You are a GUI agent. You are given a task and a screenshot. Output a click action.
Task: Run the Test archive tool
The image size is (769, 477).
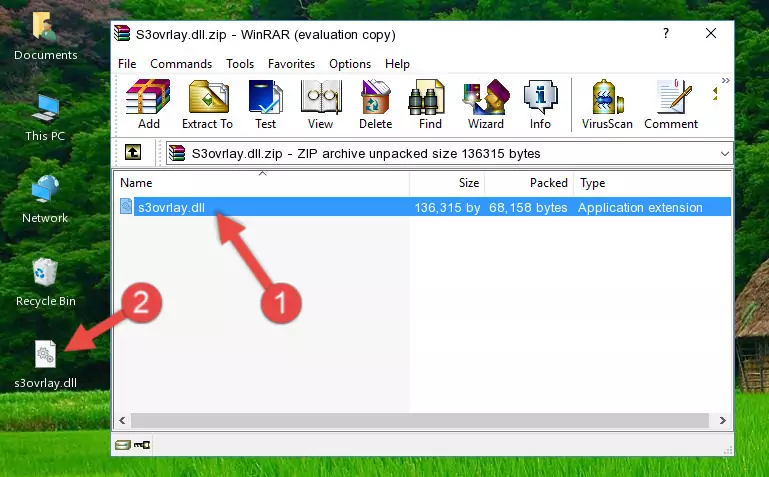click(x=265, y=104)
